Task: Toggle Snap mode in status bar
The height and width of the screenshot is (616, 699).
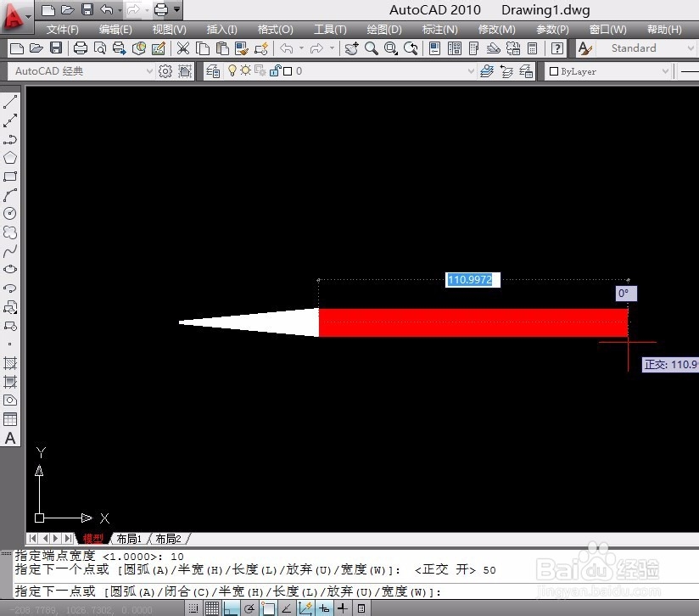Action: [193, 608]
